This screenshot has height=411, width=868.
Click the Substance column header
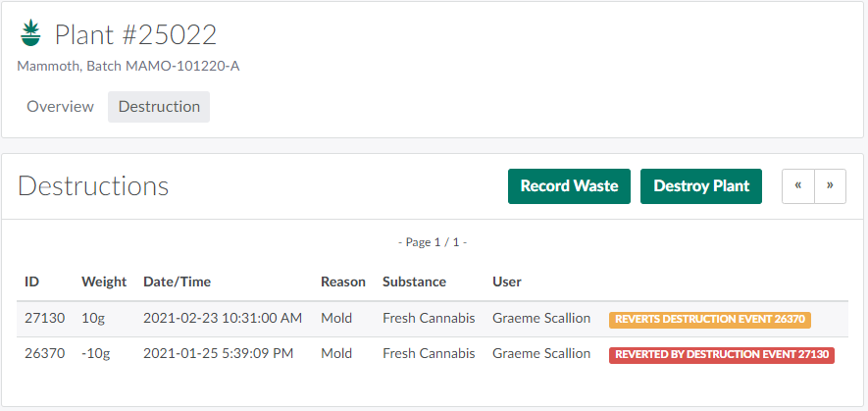point(414,282)
